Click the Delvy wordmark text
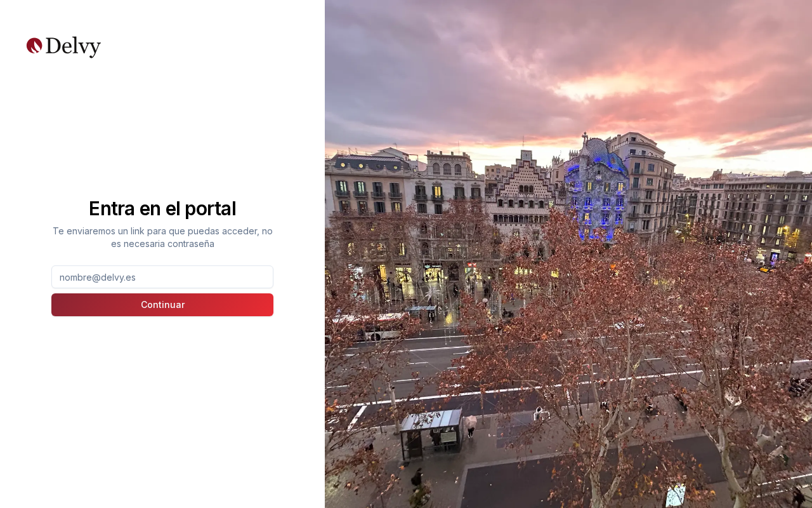Image resolution: width=812 pixels, height=508 pixels. coord(73,47)
